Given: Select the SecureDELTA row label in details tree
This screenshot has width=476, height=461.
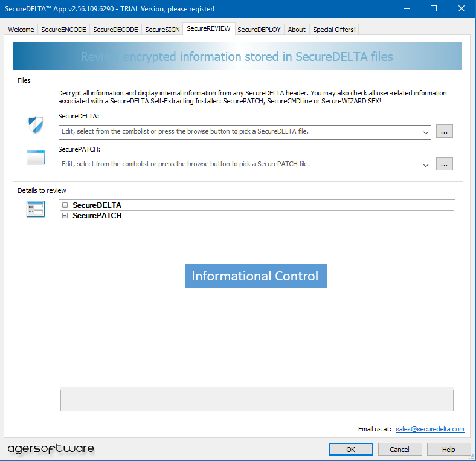Looking at the screenshot, I should click(x=97, y=205).
